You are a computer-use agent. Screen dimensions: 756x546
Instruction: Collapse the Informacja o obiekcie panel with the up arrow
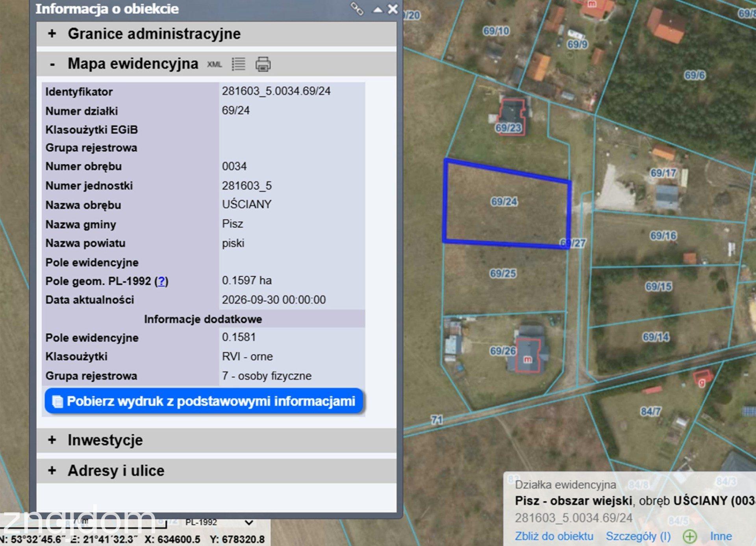pos(378,9)
